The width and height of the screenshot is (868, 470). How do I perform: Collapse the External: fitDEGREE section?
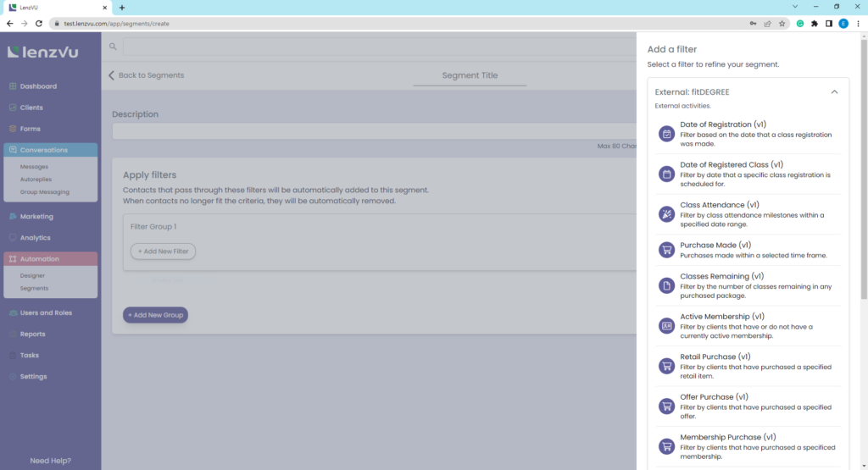pos(834,91)
